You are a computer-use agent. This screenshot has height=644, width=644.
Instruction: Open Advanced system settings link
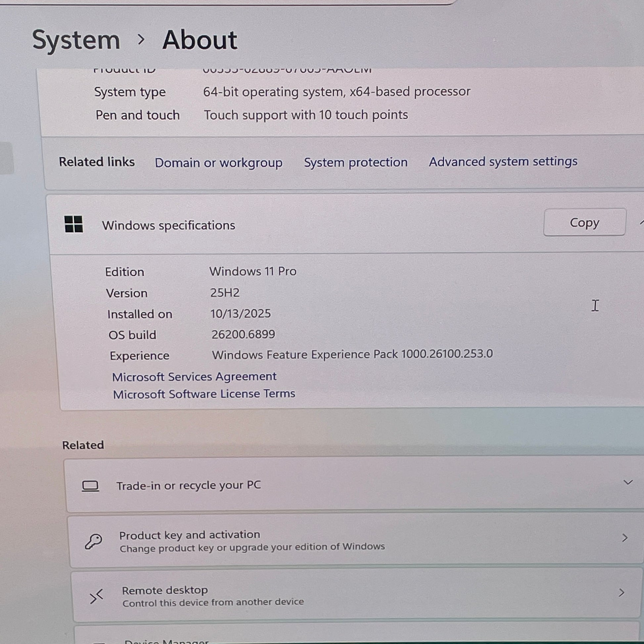[x=503, y=162]
